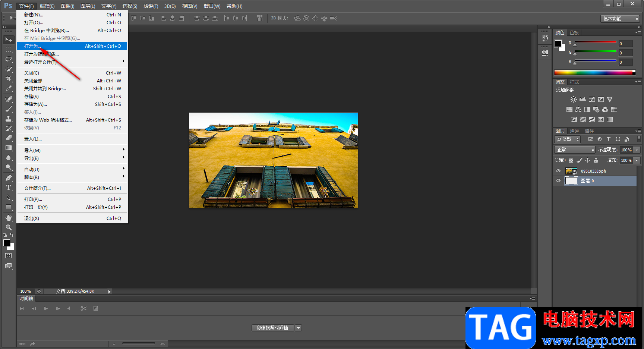Open the 正常 blend mode dropdown

tap(574, 150)
